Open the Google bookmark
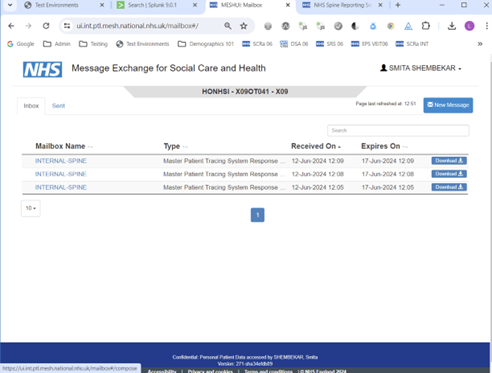492x373 pixels. [21, 44]
